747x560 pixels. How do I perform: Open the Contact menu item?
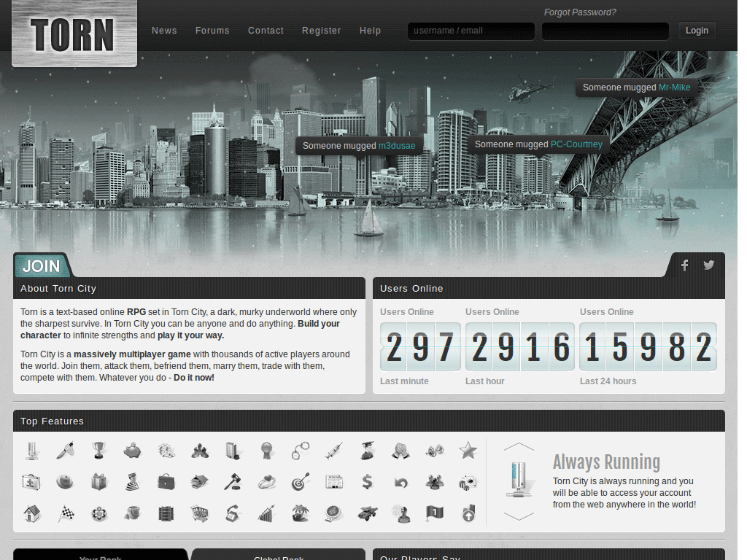click(x=266, y=31)
